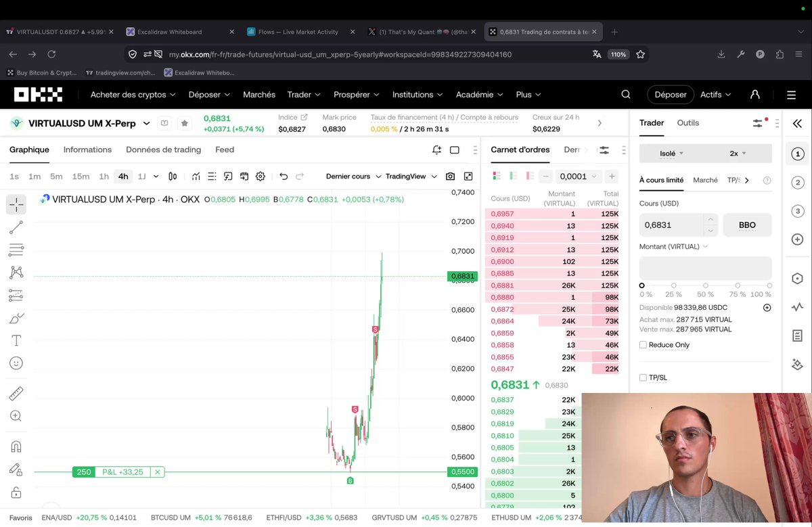Select the crosshair cursor drawing tool
This screenshot has width=812, height=527.
(16, 204)
